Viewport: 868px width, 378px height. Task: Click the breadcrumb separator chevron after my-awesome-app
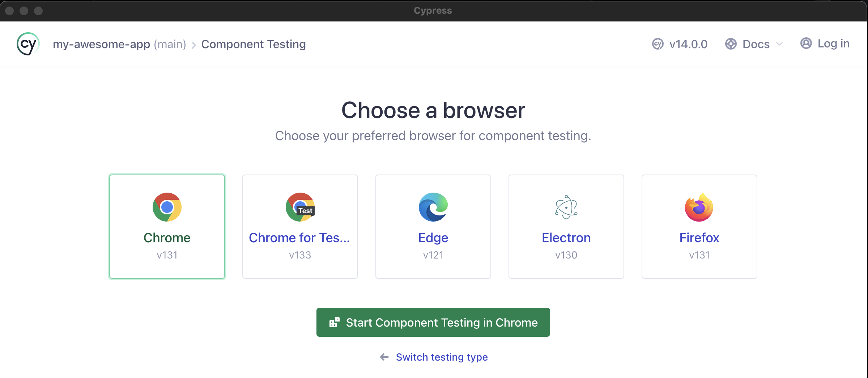click(194, 45)
